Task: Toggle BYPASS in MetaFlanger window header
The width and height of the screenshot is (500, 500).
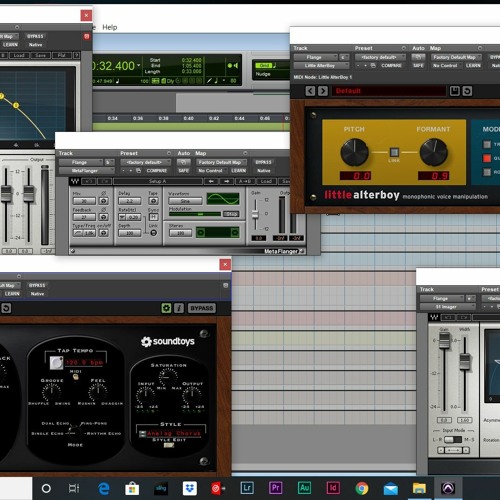Action: pyautogui.click(x=264, y=162)
